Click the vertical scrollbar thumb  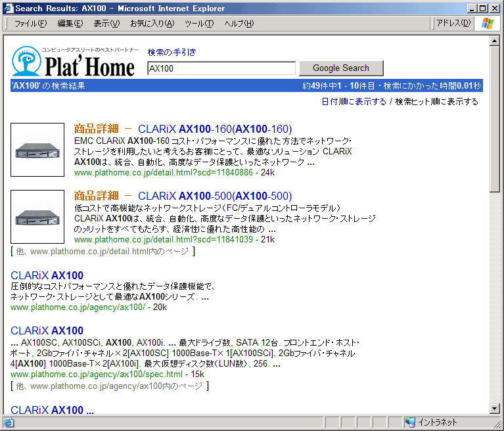494,119
